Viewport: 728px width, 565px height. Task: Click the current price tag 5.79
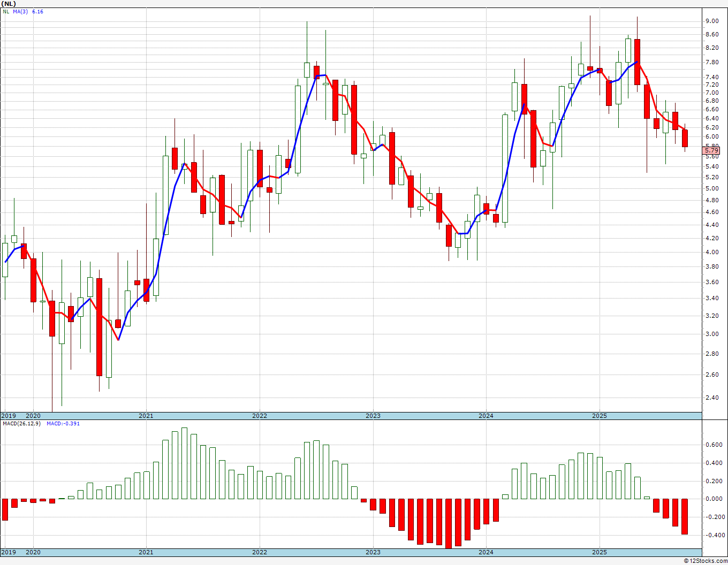(711, 151)
